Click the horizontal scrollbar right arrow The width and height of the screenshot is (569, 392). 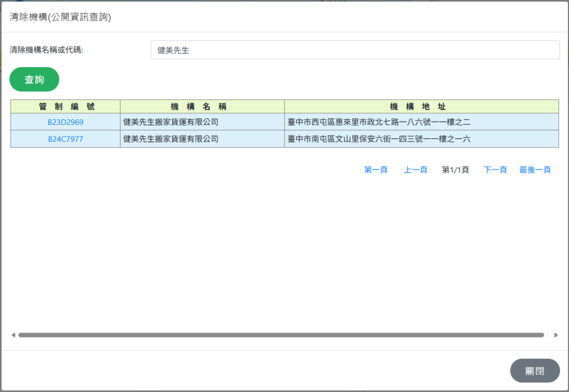pyautogui.click(x=556, y=335)
